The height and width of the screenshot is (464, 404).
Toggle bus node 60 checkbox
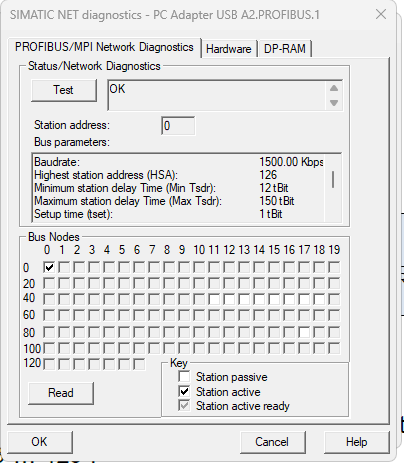point(49,315)
